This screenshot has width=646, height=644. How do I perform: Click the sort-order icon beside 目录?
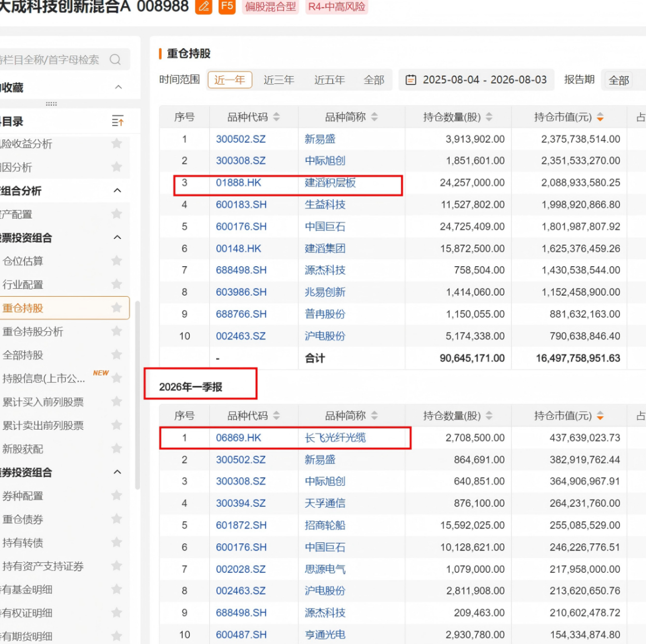click(x=117, y=121)
